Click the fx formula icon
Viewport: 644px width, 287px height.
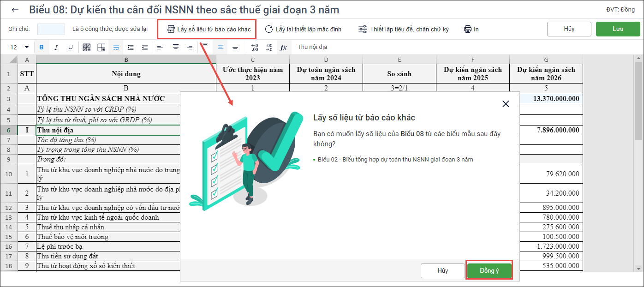(x=283, y=47)
